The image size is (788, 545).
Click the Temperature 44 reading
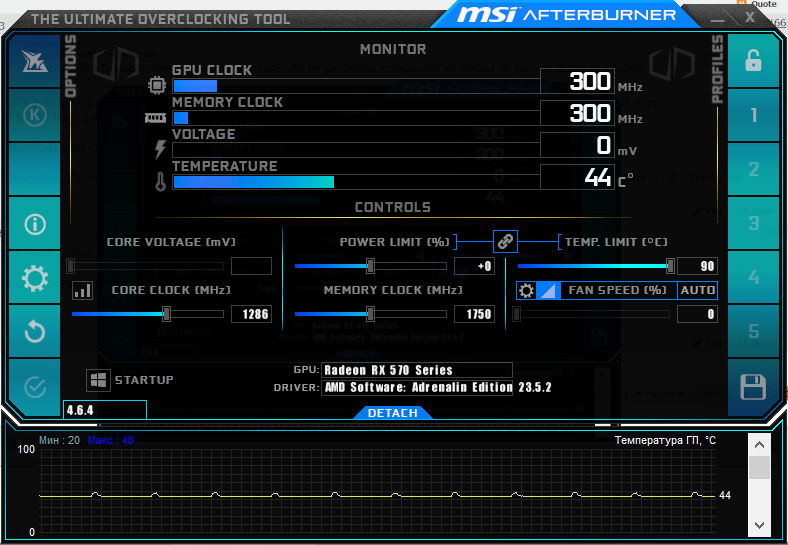(577, 177)
